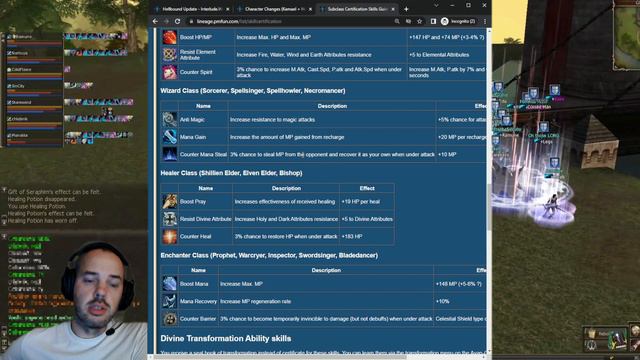This screenshot has height=360, width=640.
Task: Click the Resist Element Attribute skill icon
Action: click(x=170, y=54)
